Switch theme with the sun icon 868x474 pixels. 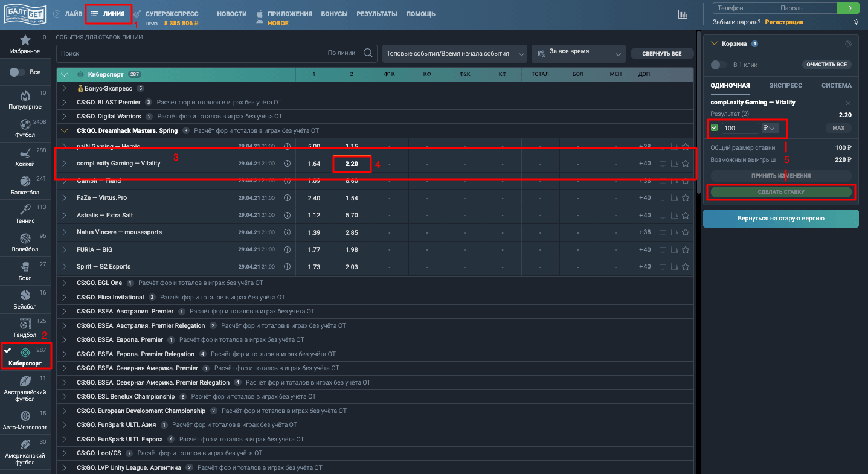point(856,22)
